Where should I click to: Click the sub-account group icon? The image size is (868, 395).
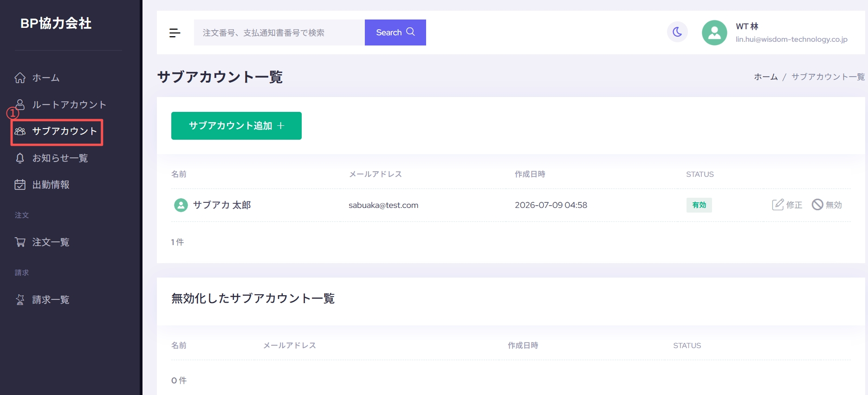click(x=20, y=131)
